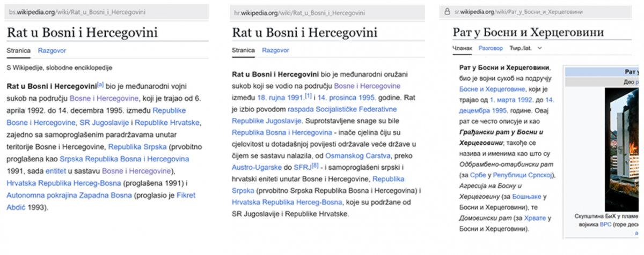The width and height of the screenshot is (644, 255).
Task: Click the bs.wikipedia.org address bar
Action: [107, 12]
